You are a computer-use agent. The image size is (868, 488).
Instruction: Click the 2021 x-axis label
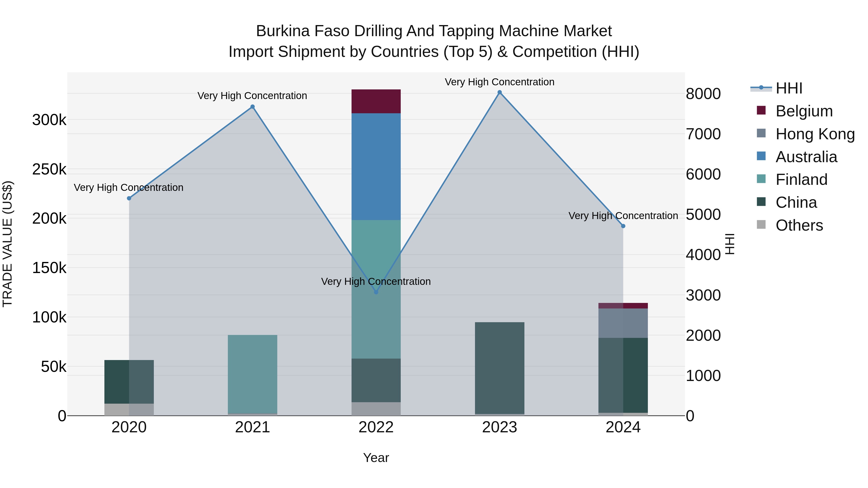[252, 427]
